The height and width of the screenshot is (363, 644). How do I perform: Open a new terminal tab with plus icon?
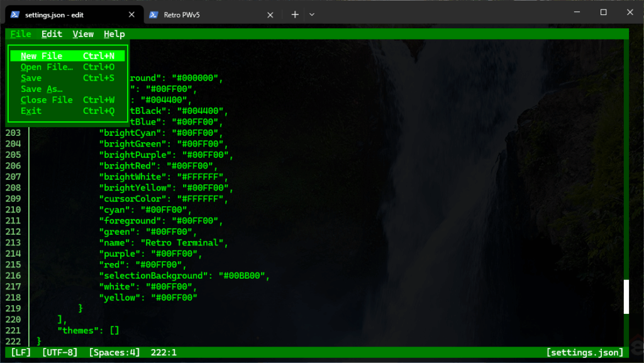point(295,14)
